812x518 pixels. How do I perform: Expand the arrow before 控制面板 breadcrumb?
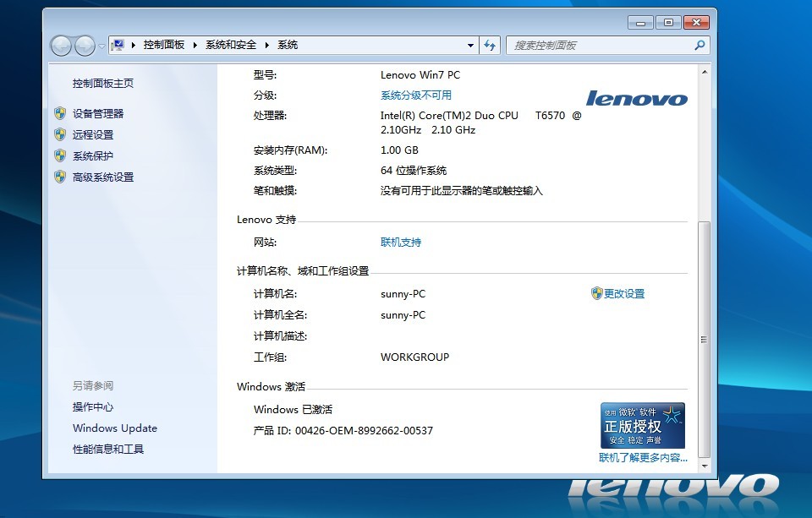pyautogui.click(x=133, y=45)
